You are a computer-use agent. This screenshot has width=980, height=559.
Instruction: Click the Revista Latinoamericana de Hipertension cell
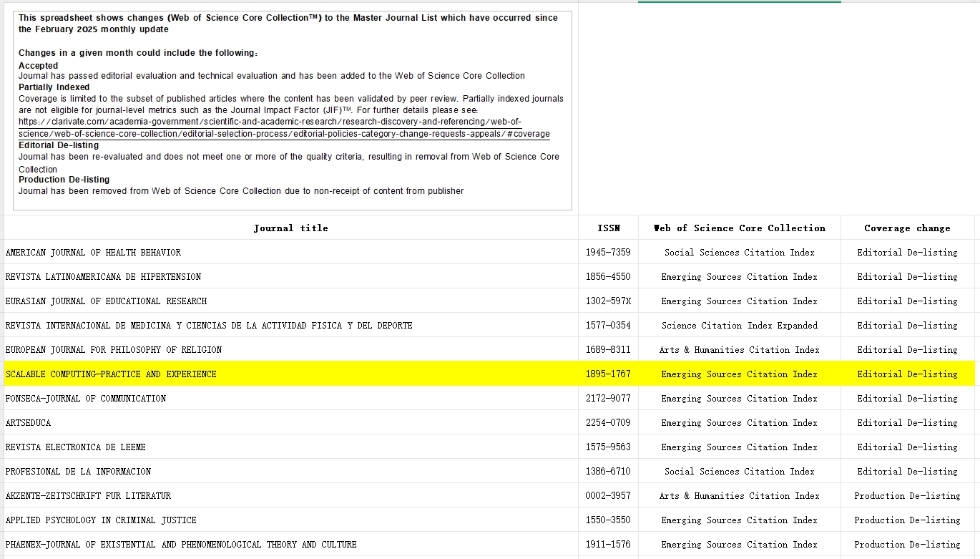[x=291, y=276]
